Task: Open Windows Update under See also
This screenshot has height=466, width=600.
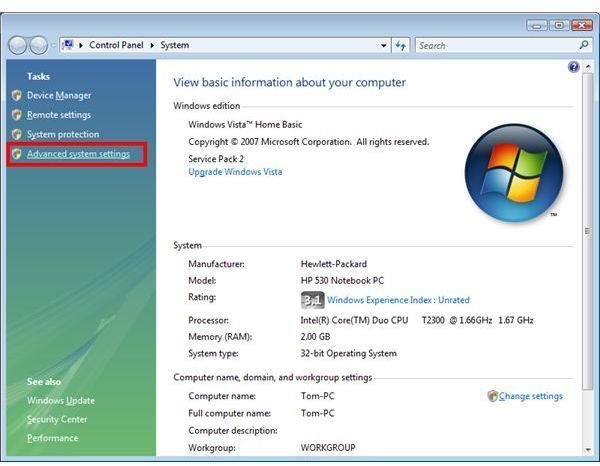Action: [x=61, y=401]
